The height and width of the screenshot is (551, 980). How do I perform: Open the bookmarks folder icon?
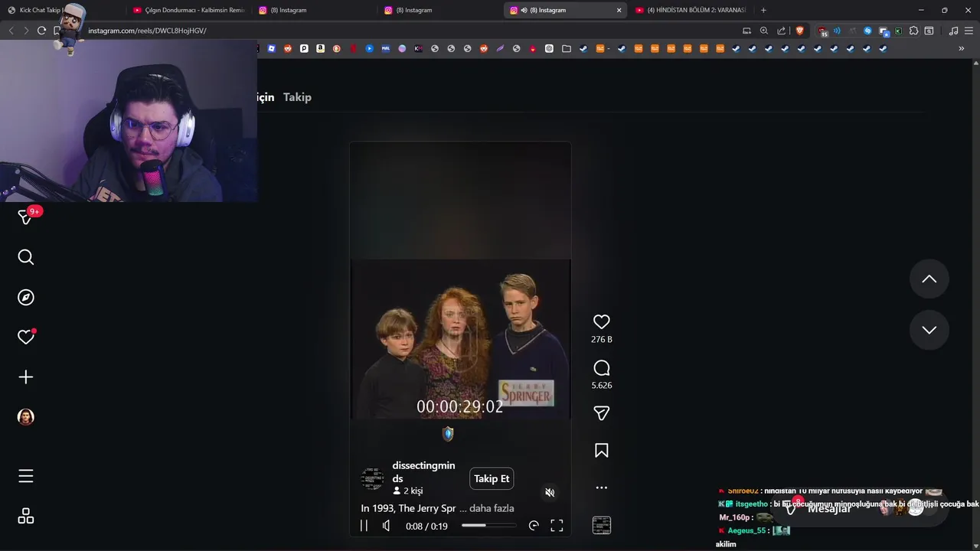tap(567, 48)
